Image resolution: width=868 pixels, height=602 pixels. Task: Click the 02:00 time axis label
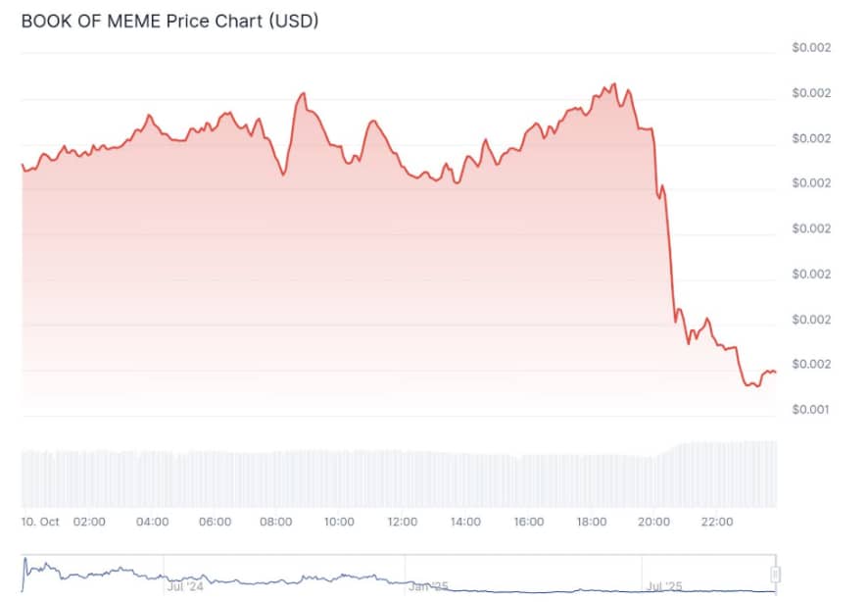click(89, 522)
